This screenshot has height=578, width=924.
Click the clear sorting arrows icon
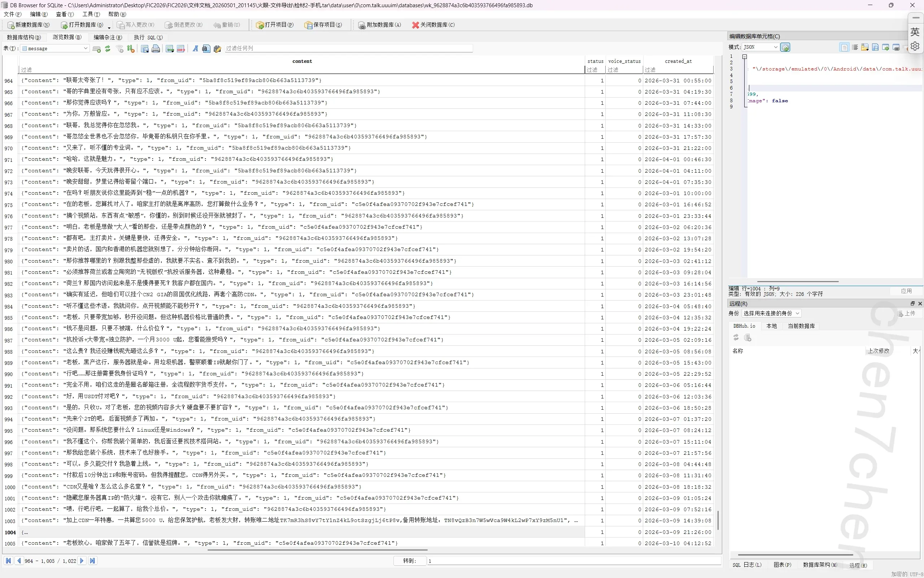[131, 48]
